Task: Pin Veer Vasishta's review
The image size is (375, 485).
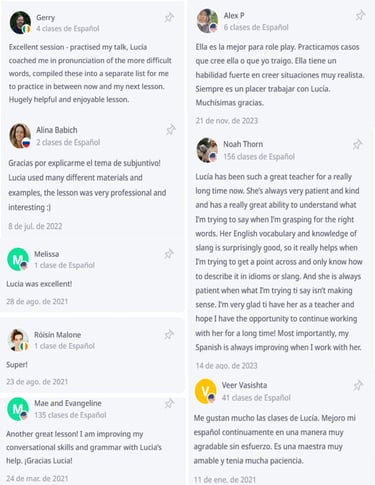Action: (358, 385)
